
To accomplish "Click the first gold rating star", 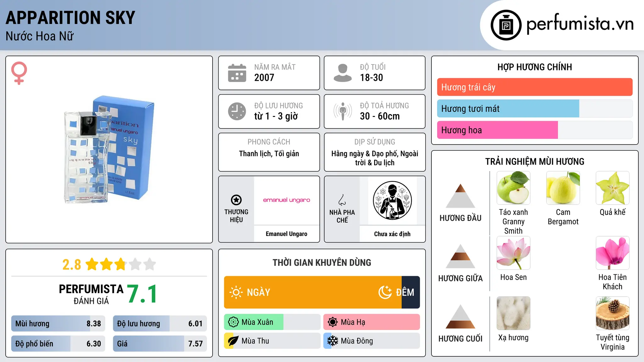I will tap(92, 264).
